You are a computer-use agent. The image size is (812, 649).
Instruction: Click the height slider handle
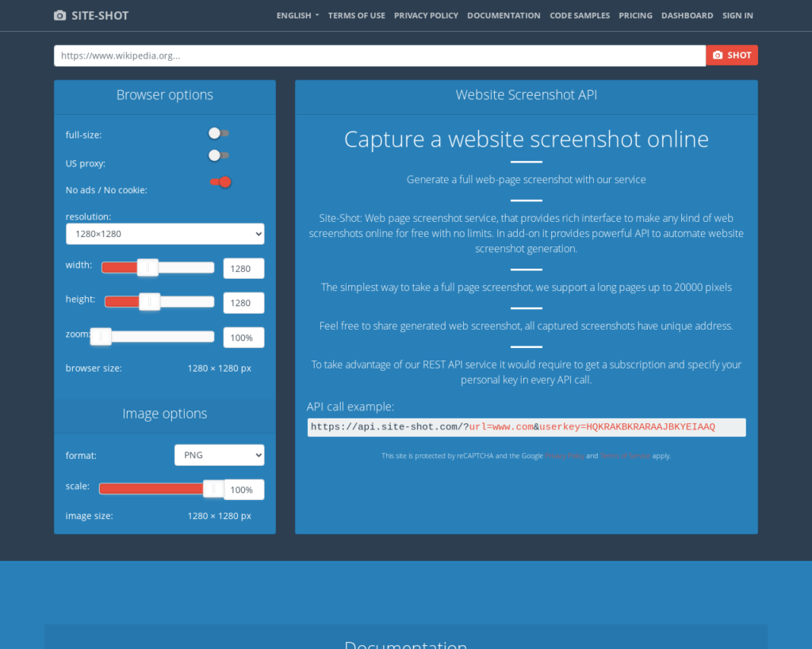tap(149, 302)
